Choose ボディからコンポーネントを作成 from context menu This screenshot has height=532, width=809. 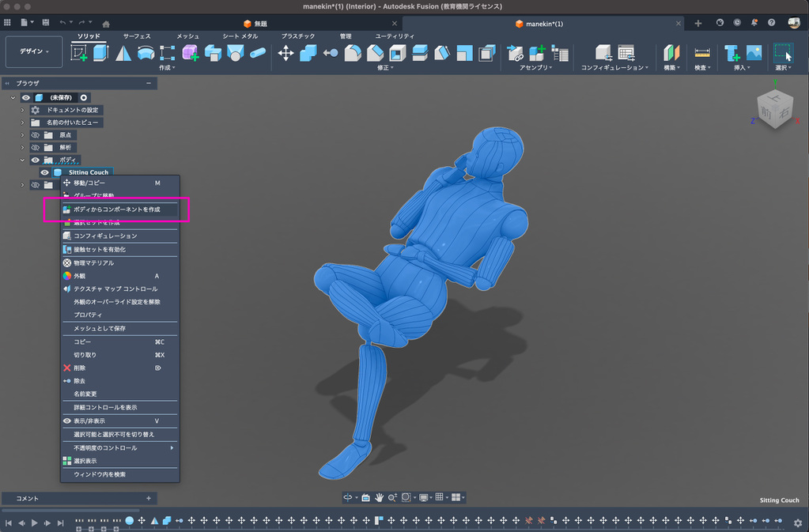[x=116, y=209]
